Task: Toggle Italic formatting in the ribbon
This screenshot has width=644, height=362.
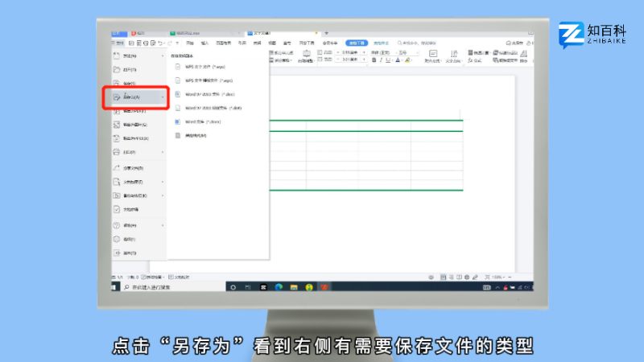Action: 380,60
